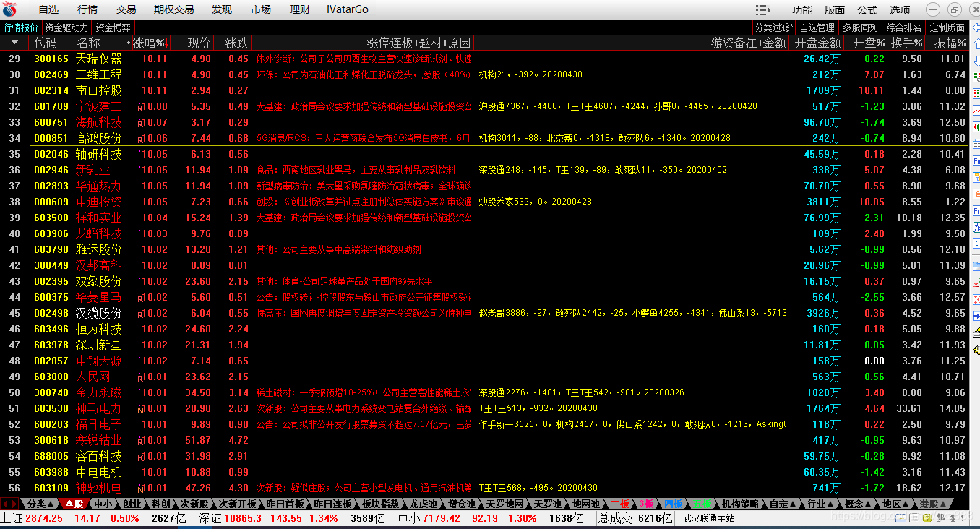Click the 多股同列 button

point(861,27)
